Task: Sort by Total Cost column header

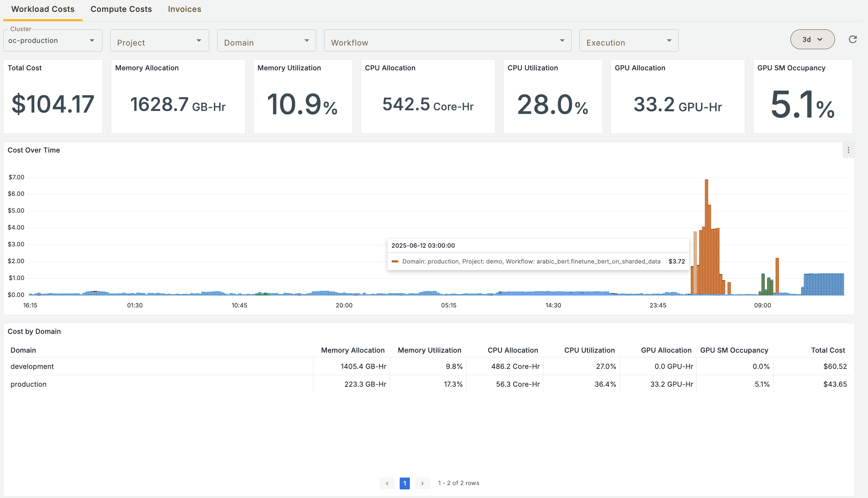Action: pos(828,350)
